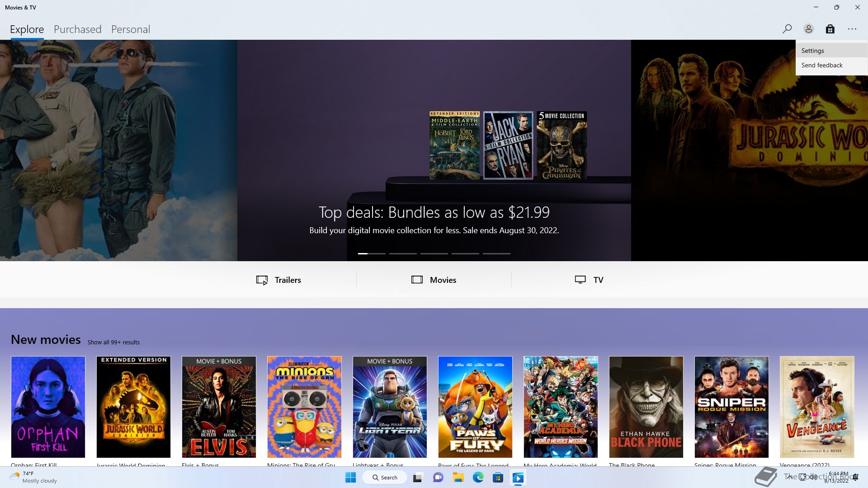The width and height of the screenshot is (868, 488).
Task: Show the Jurassic World Dominion banner slide
Action: tap(750, 150)
